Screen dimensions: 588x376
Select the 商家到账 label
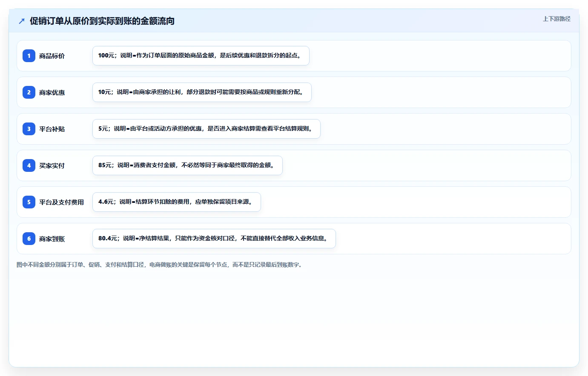click(x=52, y=239)
